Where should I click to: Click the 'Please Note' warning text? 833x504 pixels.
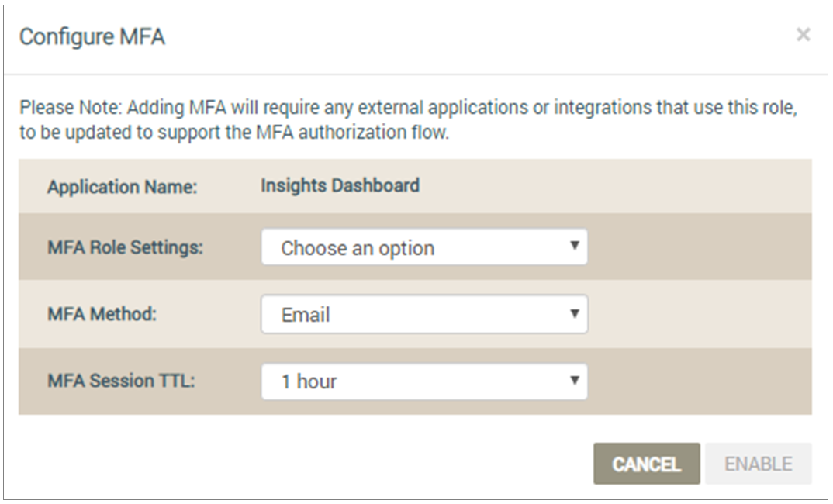click(x=408, y=119)
